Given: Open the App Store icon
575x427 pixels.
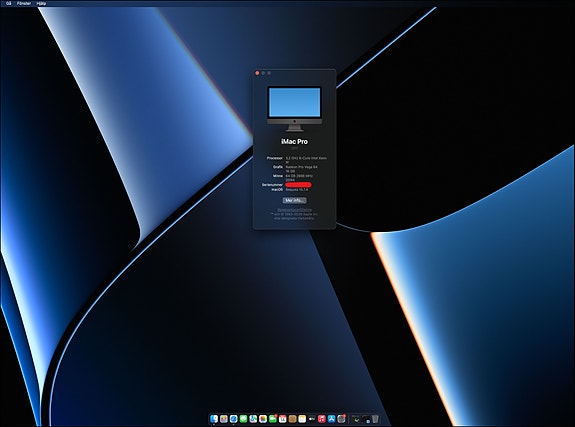Looking at the screenshot, I should click(x=332, y=419).
